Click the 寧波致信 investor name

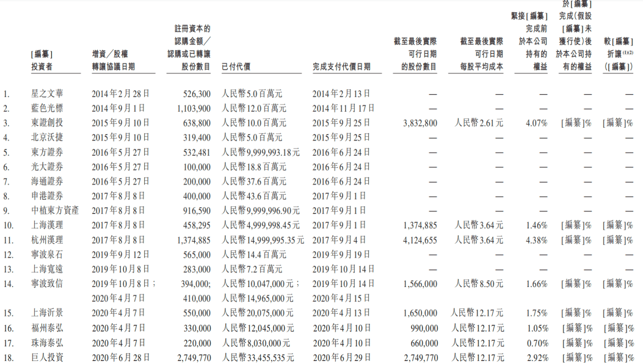point(47,283)
